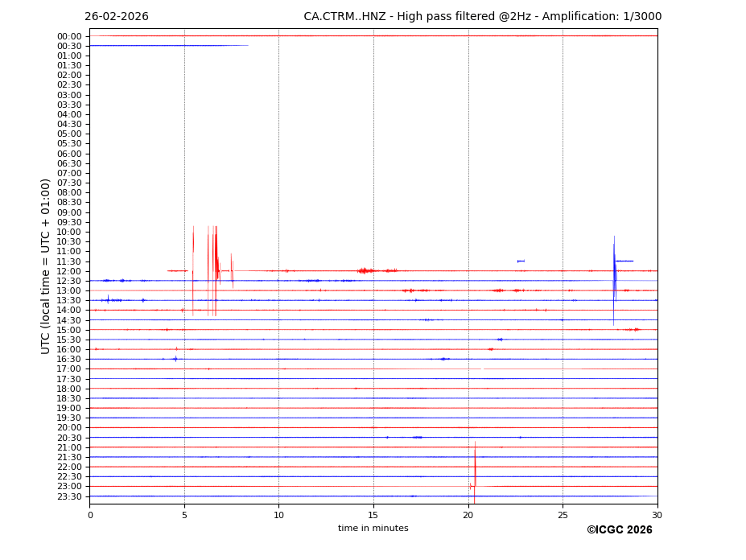Screen dimensions: 746x560
Task: Select the 06:00 time row label
Action: 69,154
